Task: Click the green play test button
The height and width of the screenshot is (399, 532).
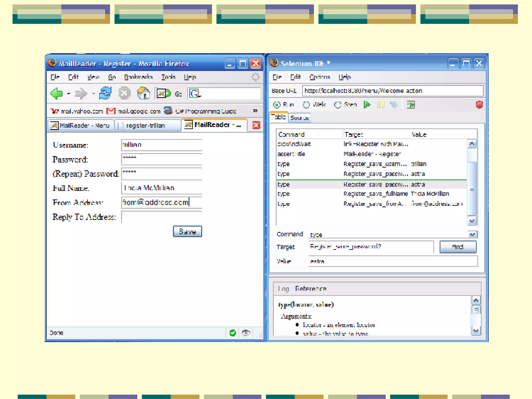Action: [x=367, y=105]
